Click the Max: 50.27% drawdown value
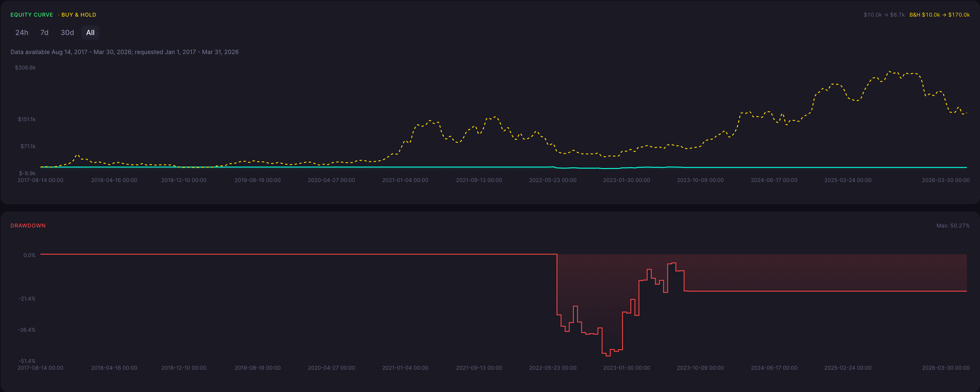This screenshot has height=392, width=980. pos(953,226)
